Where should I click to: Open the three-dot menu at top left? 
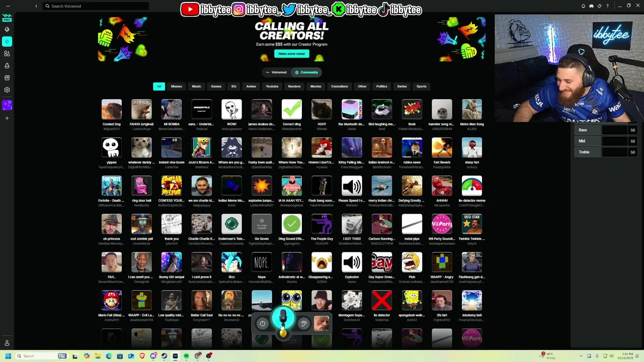point(8,6)
